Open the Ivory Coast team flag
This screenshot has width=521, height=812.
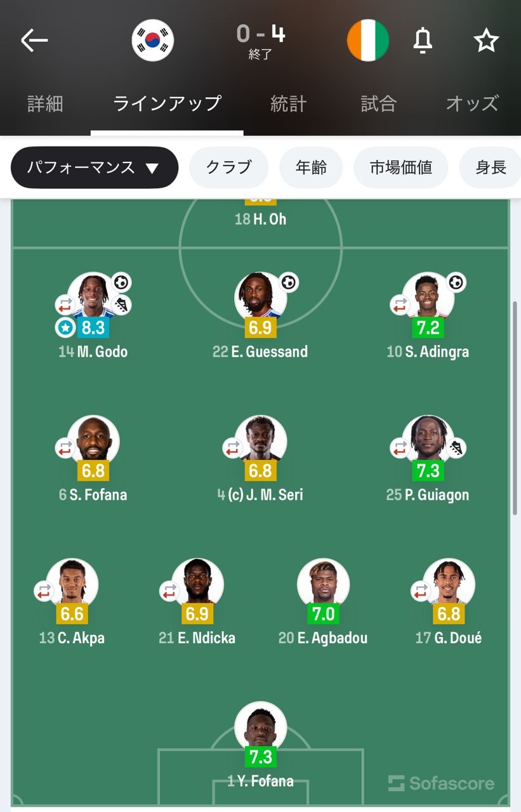coord(368,41)
